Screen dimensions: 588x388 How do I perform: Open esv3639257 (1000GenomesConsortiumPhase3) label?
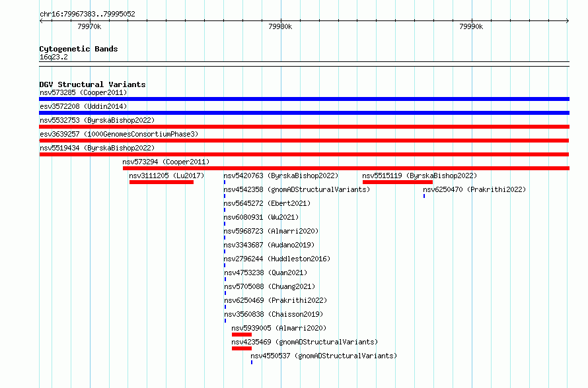point(119,134)
